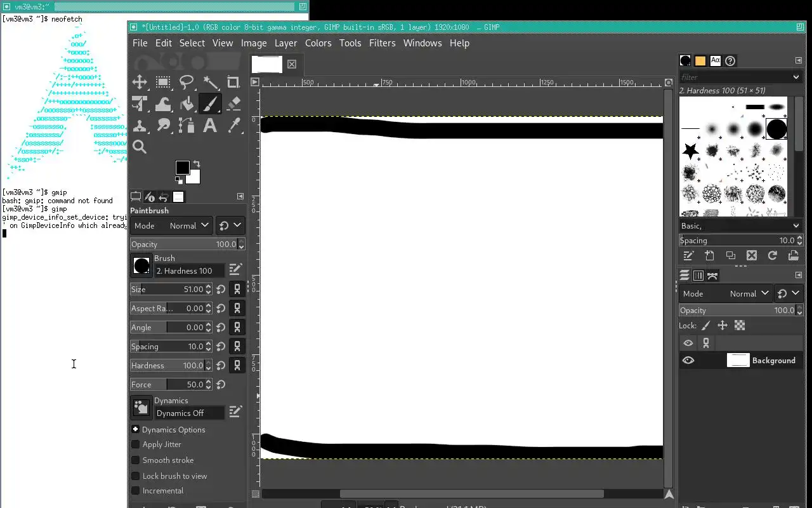The width and height of the screenshot is (812, 508).
Task: Adjust the Hardness slider in tool options
Action: pyautogui.click(x=171, y=365)
